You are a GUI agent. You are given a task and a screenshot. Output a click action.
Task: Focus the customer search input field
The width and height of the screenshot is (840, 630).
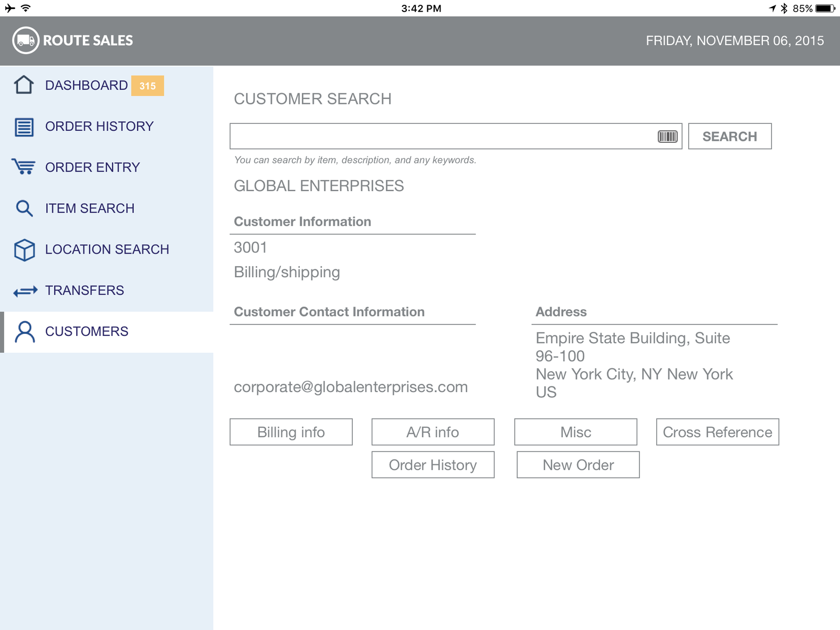click(x=456, y=136)
